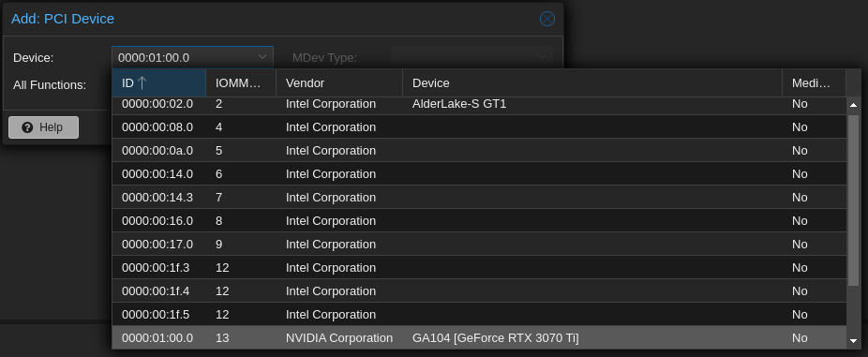Image resolution: width=868 pixels, height=357 pixels.
Task: Open the Device combo box dropdown arrow
Action: (x=262, y=57)
